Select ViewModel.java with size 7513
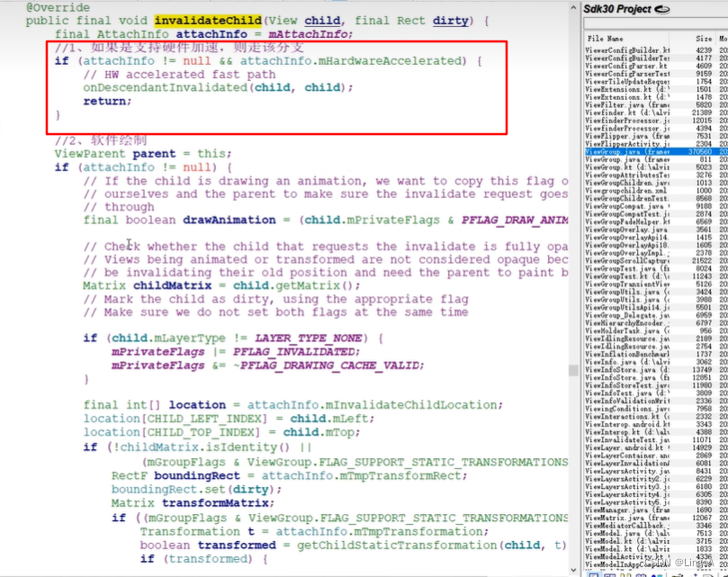The height and width of the screenshot is (577, 728). tap(656, 533)
